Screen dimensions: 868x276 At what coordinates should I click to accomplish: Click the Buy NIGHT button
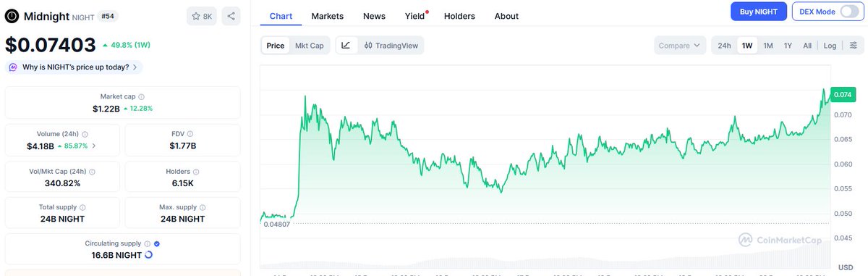coord(759,12)
